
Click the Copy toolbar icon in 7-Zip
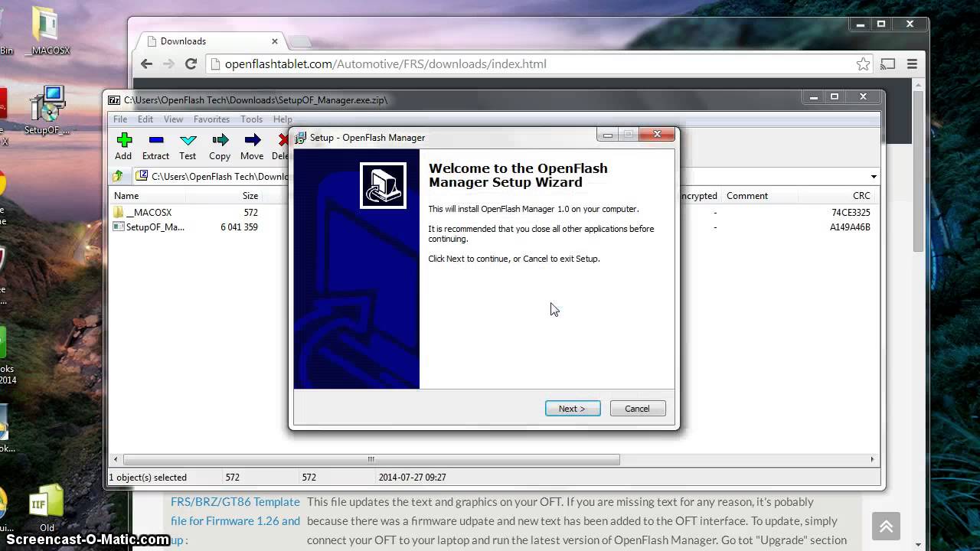tap(220, 146)
